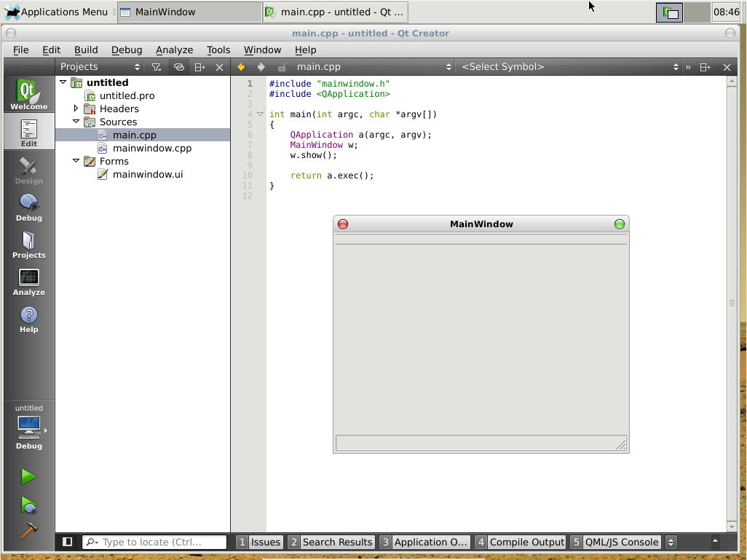
Task: Open the Window menu
Action: point(263,50)
